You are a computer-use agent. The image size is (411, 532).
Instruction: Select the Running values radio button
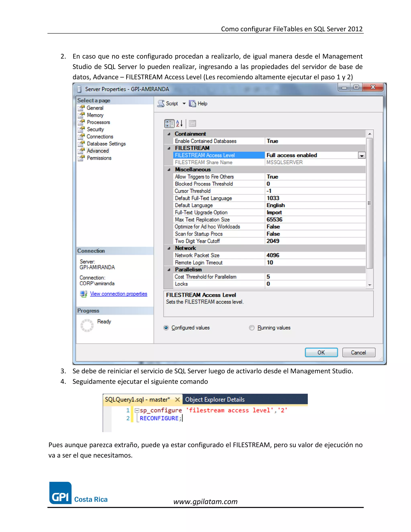coord(252,328)
